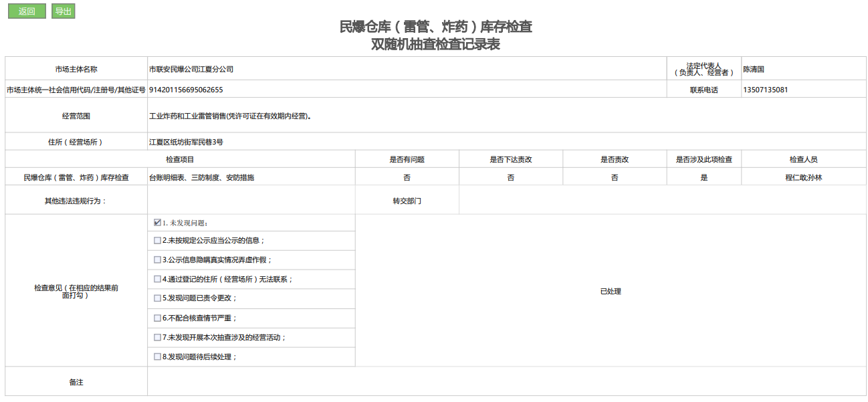
Task: Select phone number 13507135081
Action: click(x=765, y=90)
